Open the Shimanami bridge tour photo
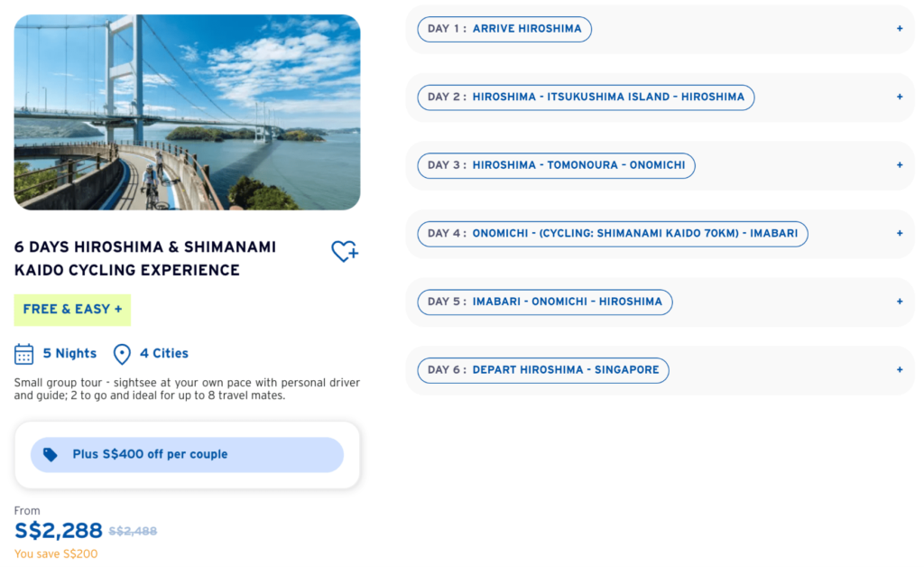Screen dimensions: 924x567 [x=187, y=112]
